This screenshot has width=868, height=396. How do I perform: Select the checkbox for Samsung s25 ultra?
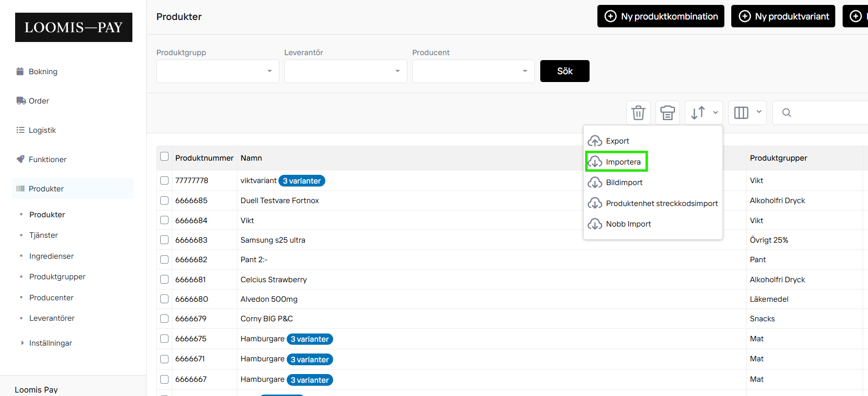coord(165,240)
